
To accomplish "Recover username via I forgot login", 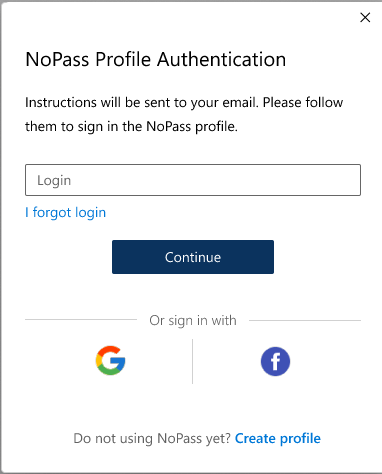I will click(x=66, y=213).
